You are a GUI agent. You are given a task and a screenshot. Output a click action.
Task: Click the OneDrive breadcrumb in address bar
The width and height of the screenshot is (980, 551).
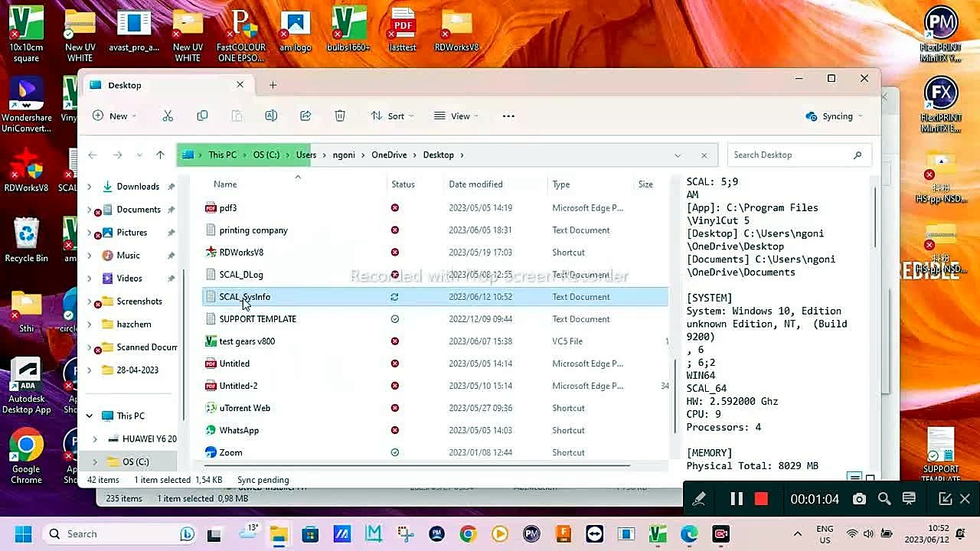point(389,155)
